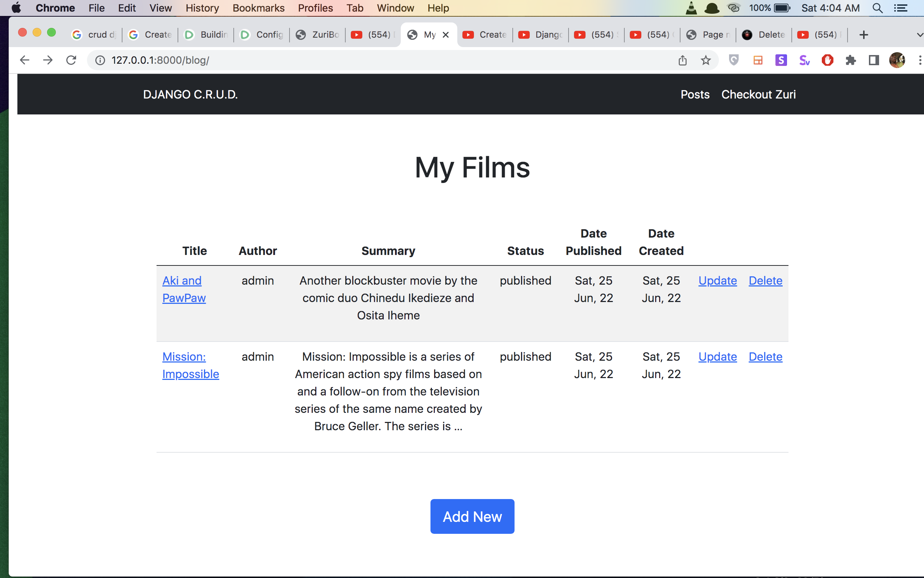
Task: Bookmark this page with the star icon
Action: (x=706, y=60)
